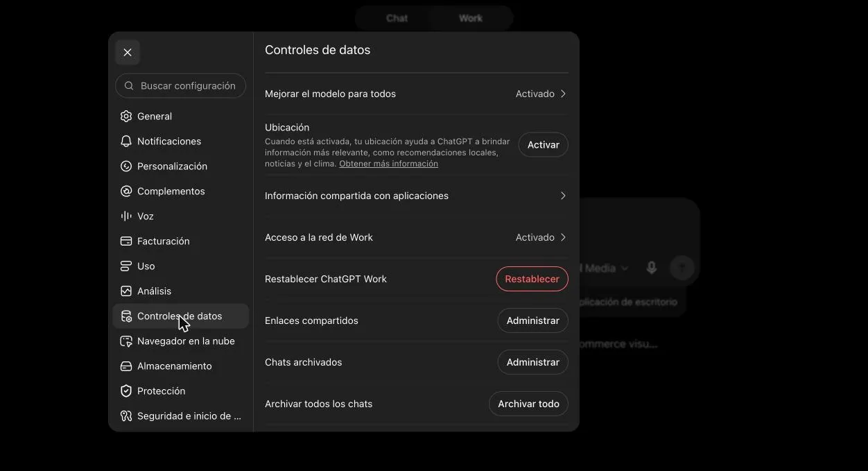
Task: Click the Protección shield icon
Action: point(126,391)
